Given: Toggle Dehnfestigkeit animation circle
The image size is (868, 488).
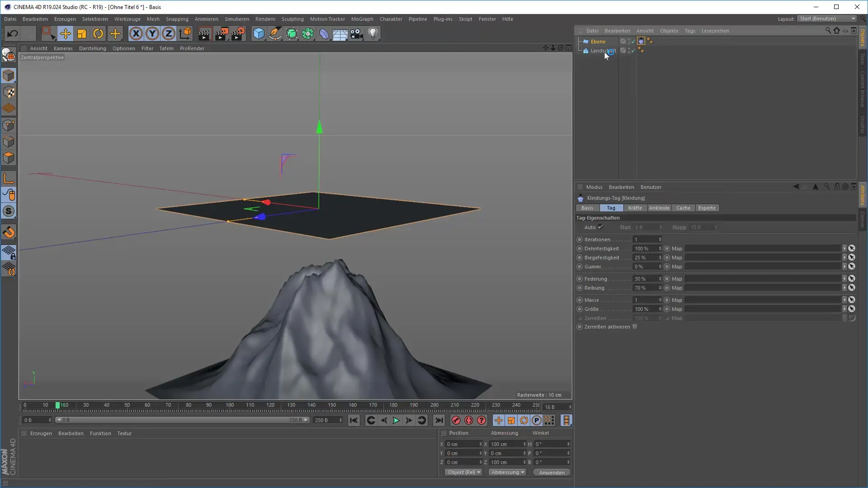Looking at the screenshot, I should 580,249.
